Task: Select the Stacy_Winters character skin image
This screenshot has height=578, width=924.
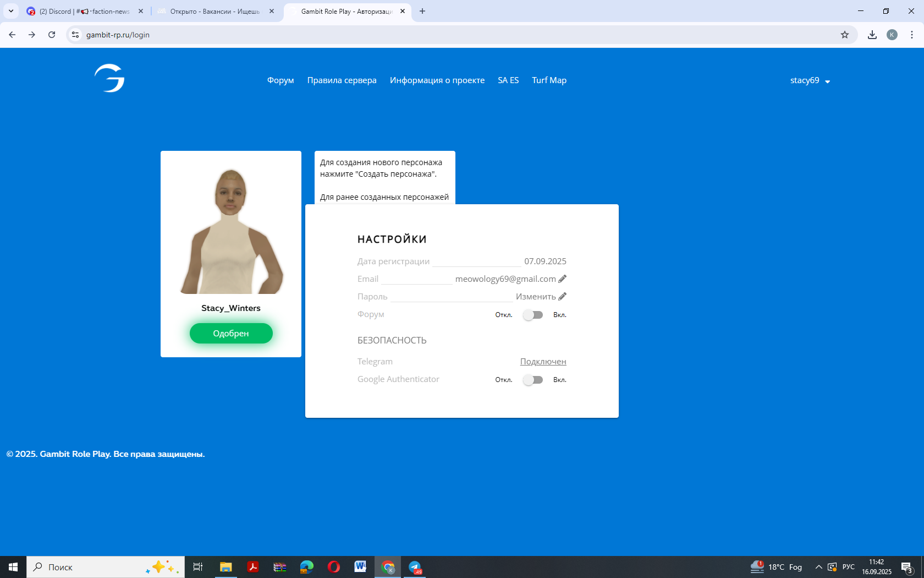Action: tap(231, 230)
